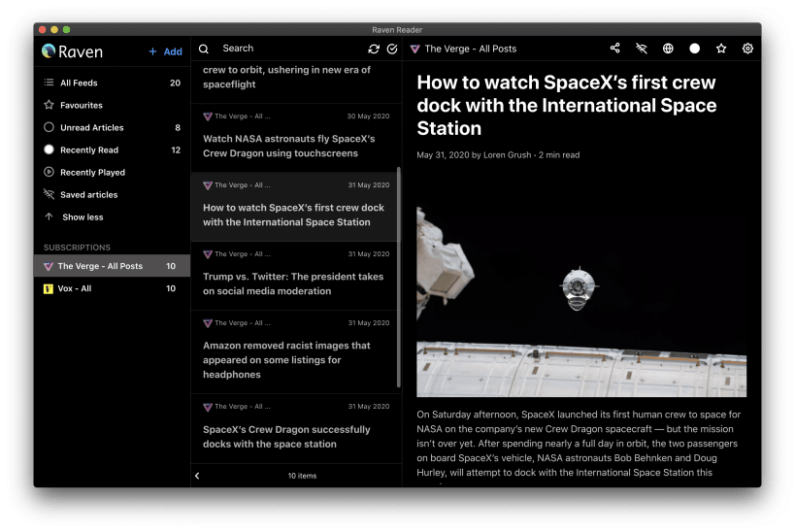Click the article headline in reader pane
This screenshot has width=795, height=532.
[x=566, y=105]
